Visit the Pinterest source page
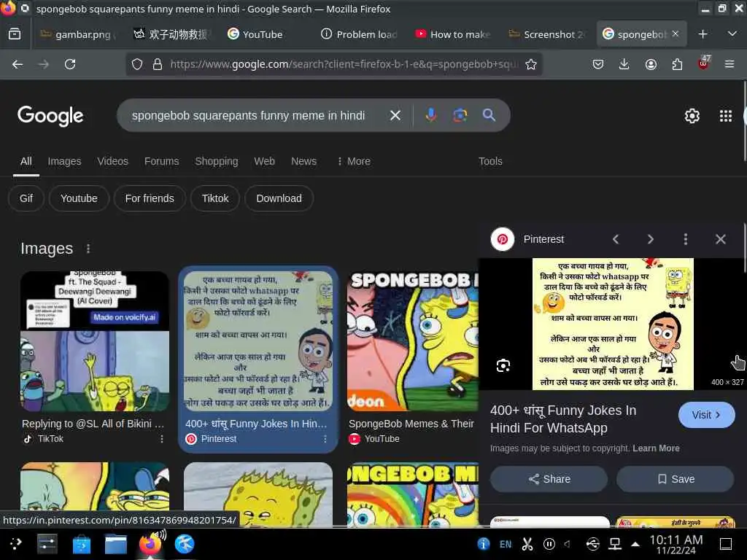747x560 pixels. (x=706, y=415)
